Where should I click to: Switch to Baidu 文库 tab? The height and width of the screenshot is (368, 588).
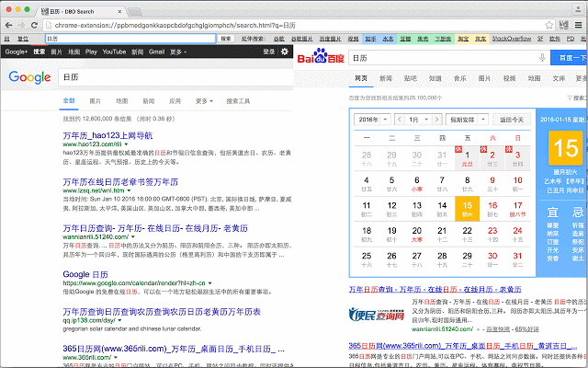point(559,78)
